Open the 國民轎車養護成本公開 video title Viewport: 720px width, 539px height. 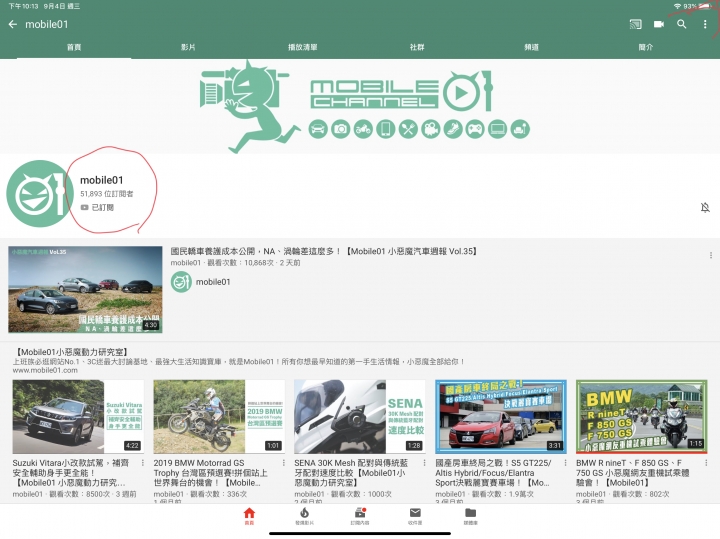324,251
